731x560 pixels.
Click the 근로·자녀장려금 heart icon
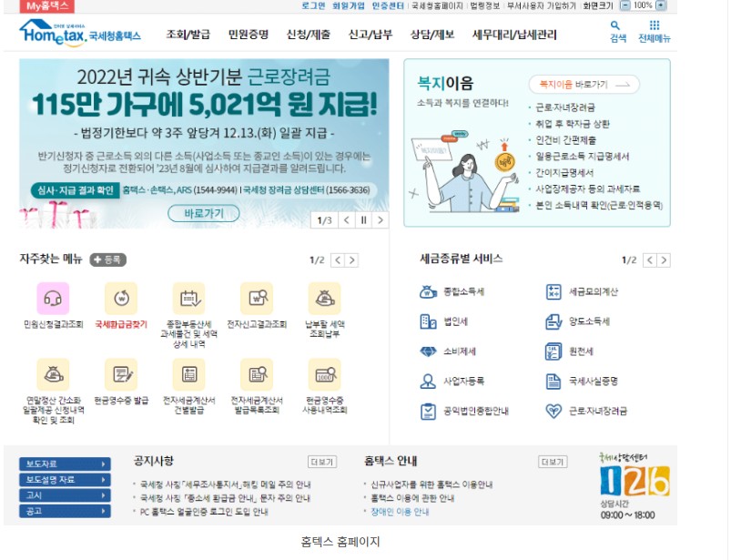point(553,412)
